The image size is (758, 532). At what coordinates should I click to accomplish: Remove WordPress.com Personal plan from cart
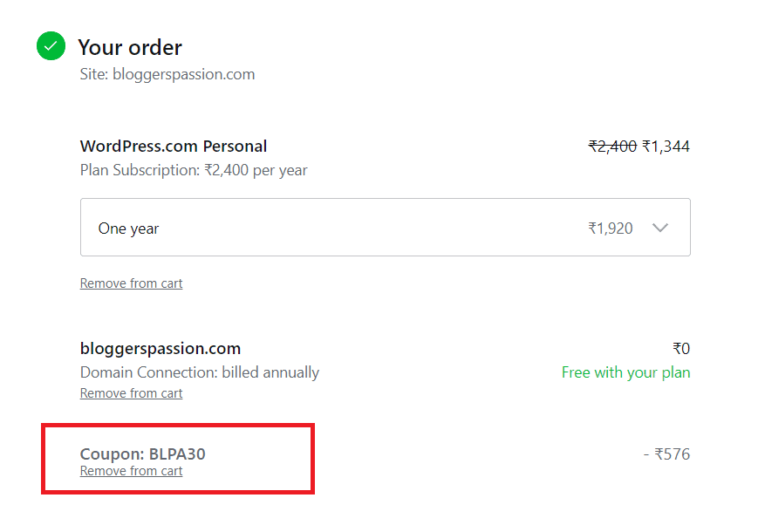[x=131, y=283]
